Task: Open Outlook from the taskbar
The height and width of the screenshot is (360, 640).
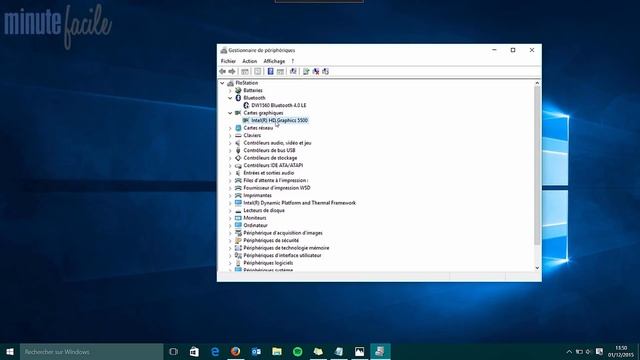Action: 256,351
